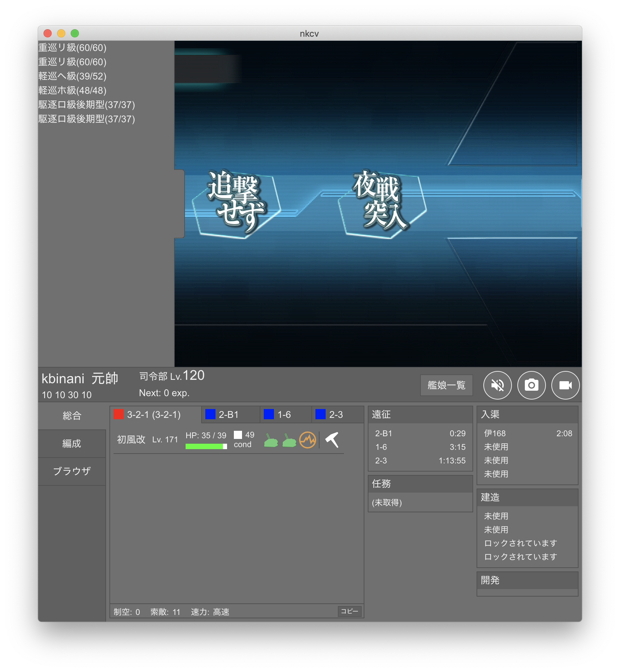Click the (未取得) quest status text
This screenshot has height=672, width=620.
[387, 502]
